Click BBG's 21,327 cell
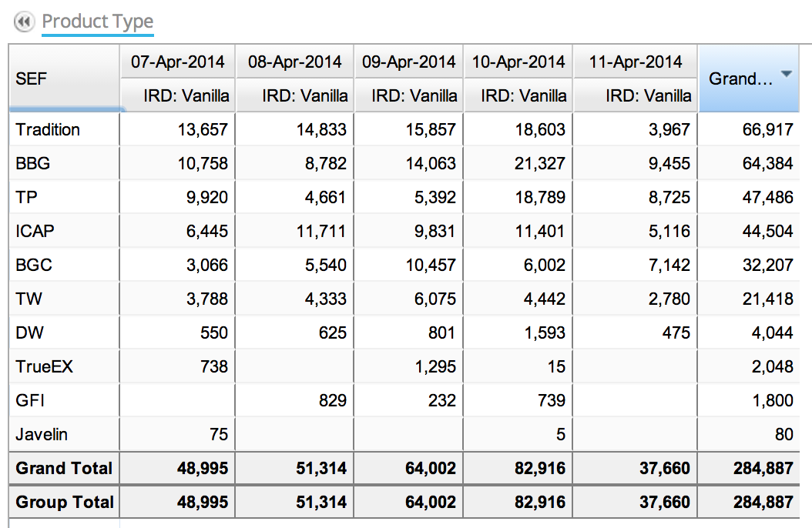 [539, 163]
